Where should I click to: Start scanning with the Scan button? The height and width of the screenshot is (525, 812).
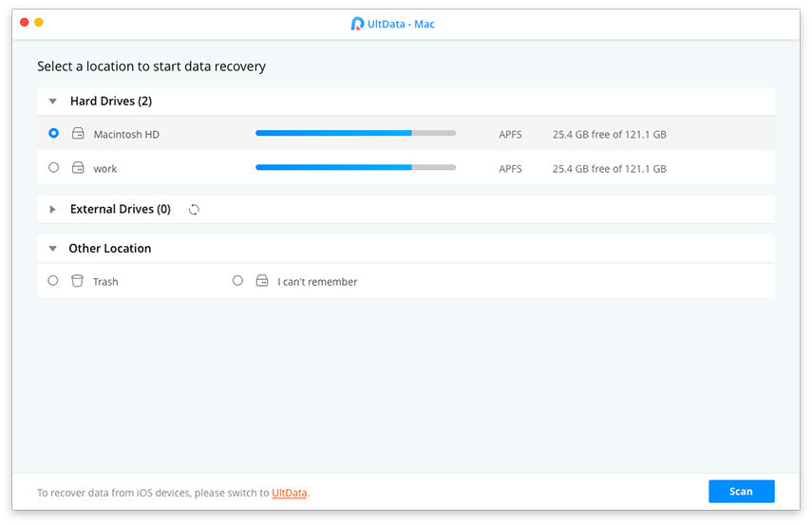point(741,491)
